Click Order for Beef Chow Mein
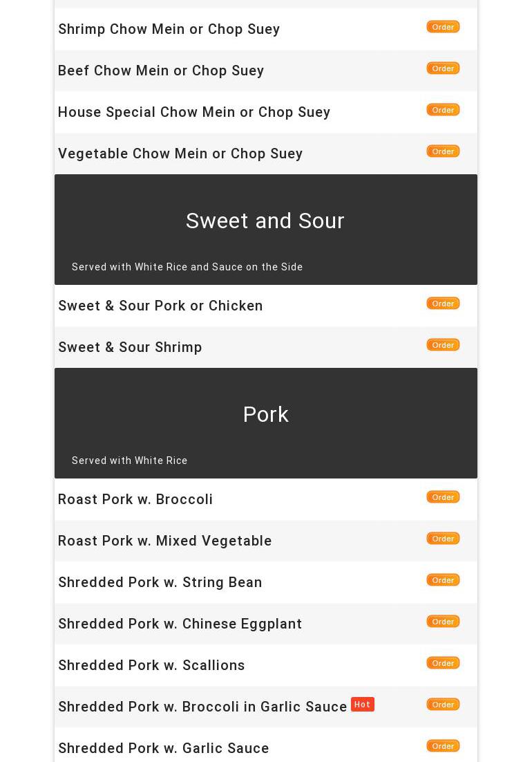 pos(443,68)
